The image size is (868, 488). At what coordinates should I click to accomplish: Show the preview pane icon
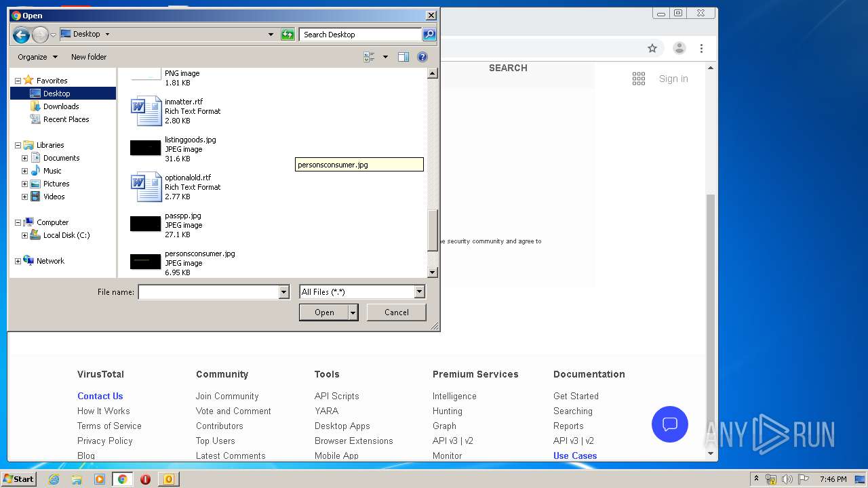click(x=403, y=57)
